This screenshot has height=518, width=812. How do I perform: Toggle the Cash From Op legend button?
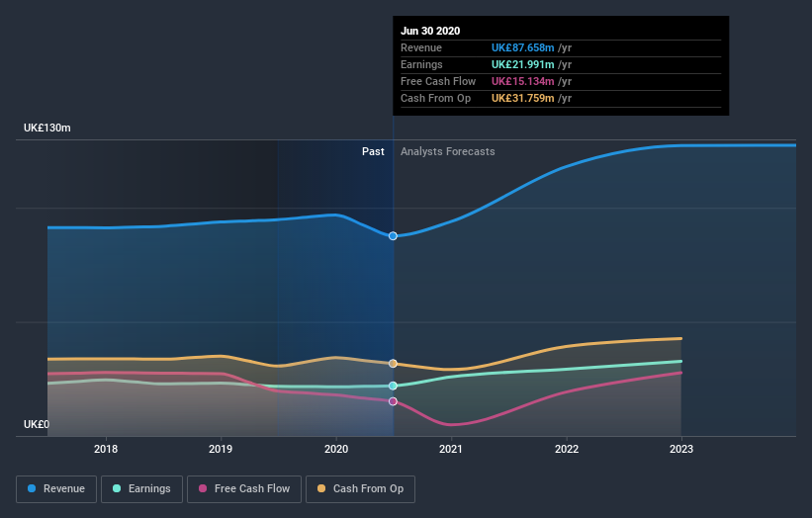(x=360, y=489)
